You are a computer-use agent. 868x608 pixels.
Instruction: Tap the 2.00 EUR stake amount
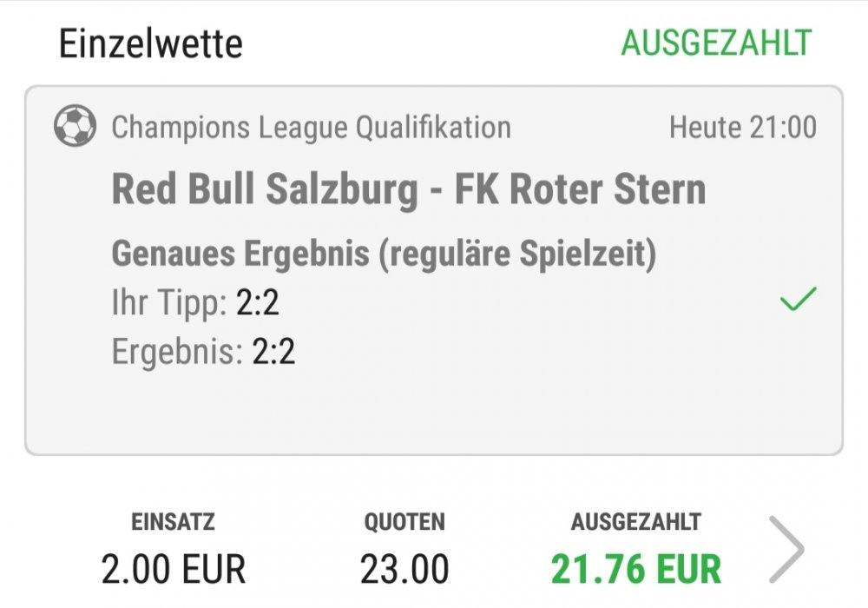[x=174, y=569]
